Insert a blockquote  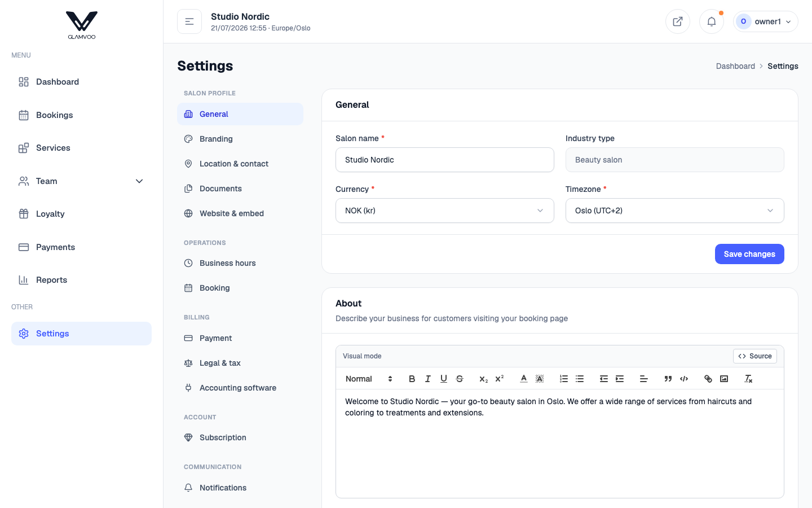click(x=668, y=379)
